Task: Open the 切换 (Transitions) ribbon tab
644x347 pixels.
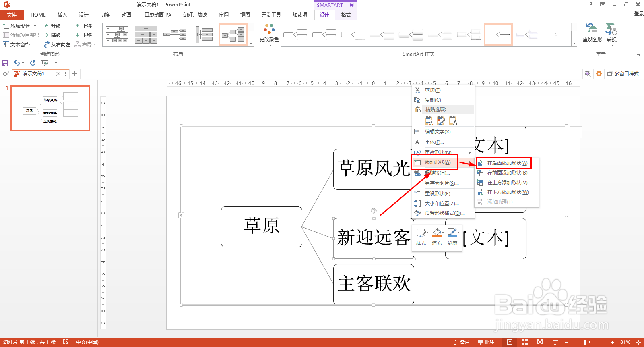Action: click(x=105, y=15)
